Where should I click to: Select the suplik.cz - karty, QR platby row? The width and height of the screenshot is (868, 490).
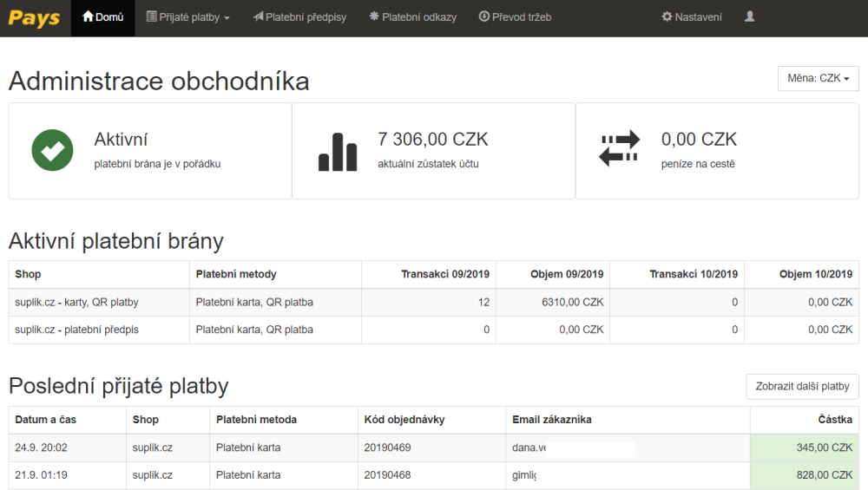click(x=76, y=303)
